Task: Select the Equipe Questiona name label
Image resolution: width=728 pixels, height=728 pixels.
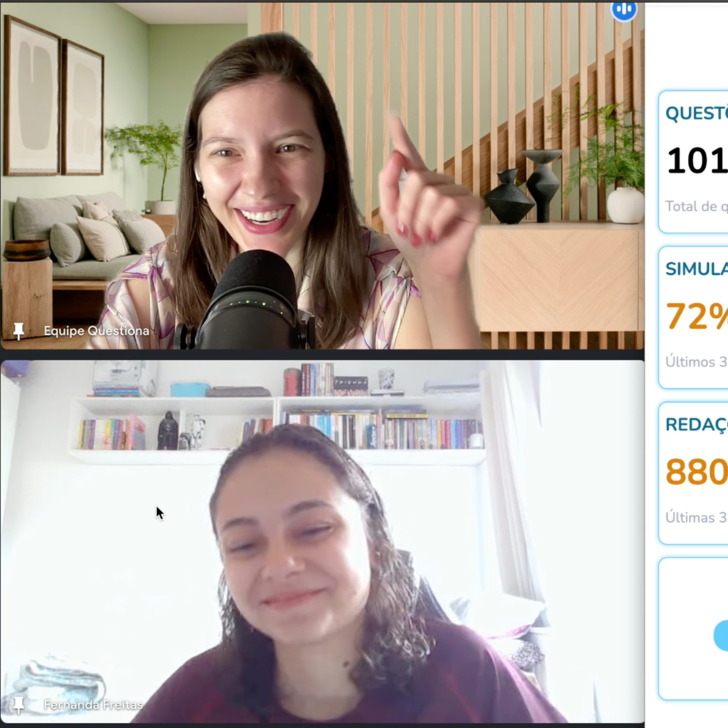Action: tap(97, 331)
